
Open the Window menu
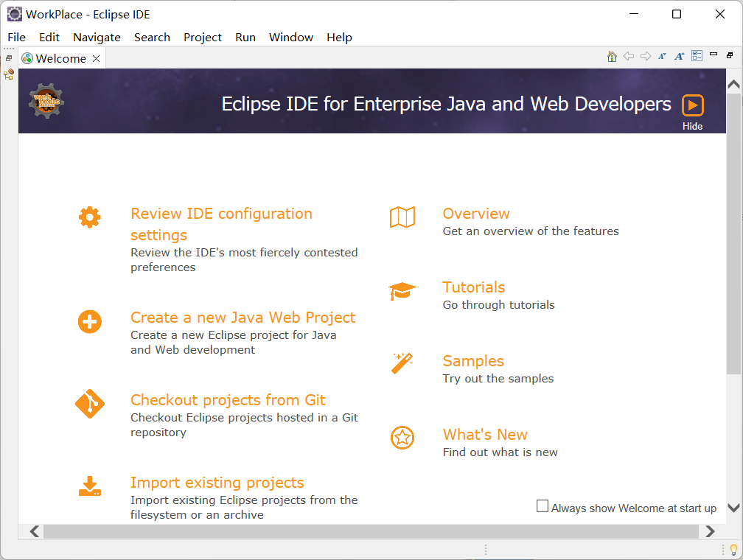click(x=291, y=38)
